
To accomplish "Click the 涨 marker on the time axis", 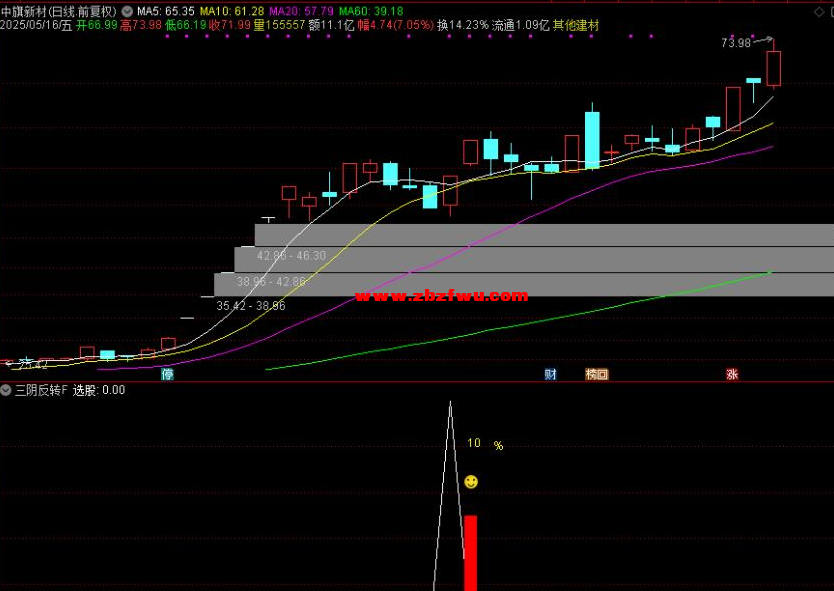I will [732, 374].
